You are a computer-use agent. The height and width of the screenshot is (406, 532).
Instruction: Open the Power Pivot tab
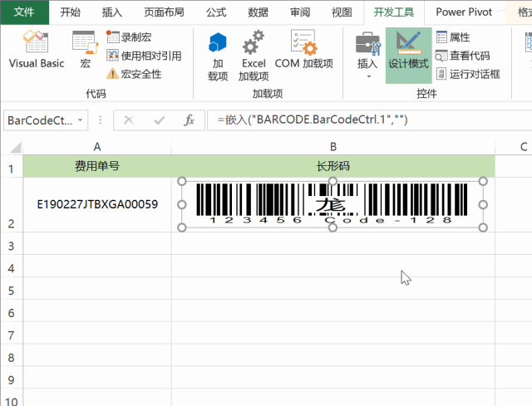point(464,12)
